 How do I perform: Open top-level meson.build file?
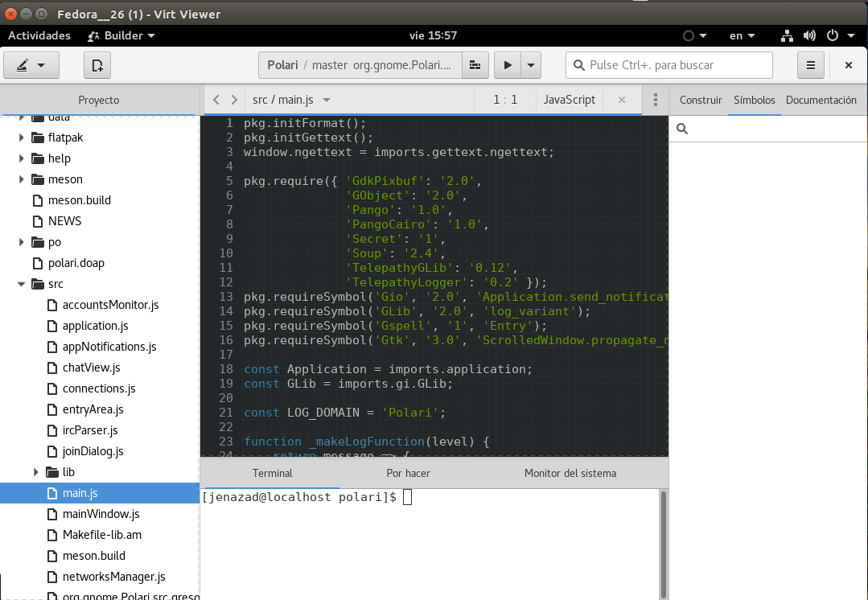(x=79, y=200)
